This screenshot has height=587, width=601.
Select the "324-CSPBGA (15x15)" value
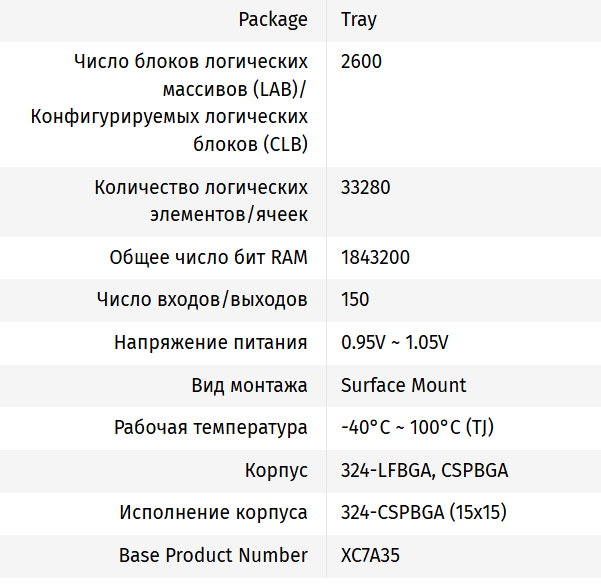pos(424,513)
